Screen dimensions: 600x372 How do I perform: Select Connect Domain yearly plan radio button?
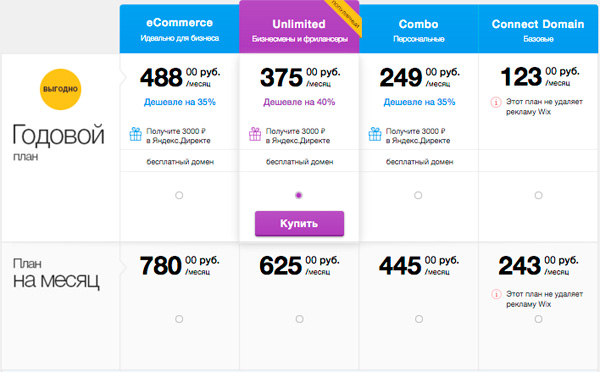[538, 195]
